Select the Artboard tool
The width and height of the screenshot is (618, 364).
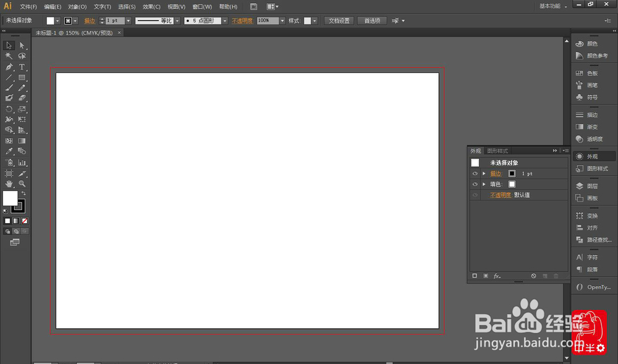(x=9, y=173)
